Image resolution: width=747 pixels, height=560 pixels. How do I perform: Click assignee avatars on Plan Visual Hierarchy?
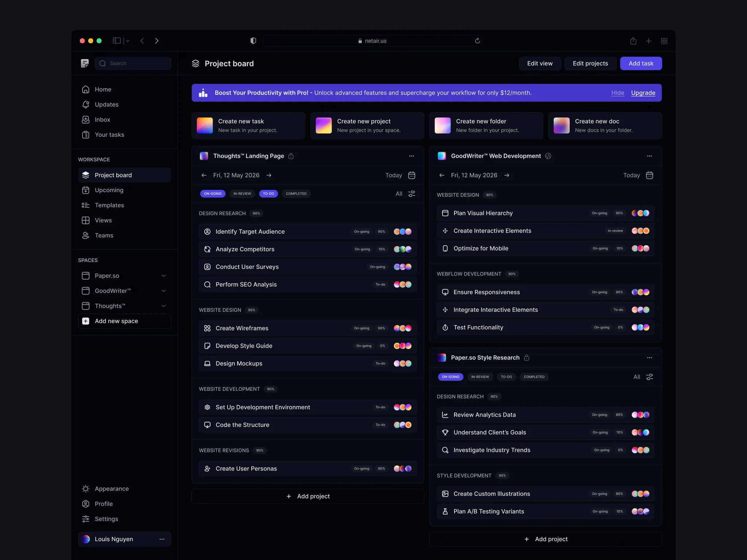click(640, 213)
